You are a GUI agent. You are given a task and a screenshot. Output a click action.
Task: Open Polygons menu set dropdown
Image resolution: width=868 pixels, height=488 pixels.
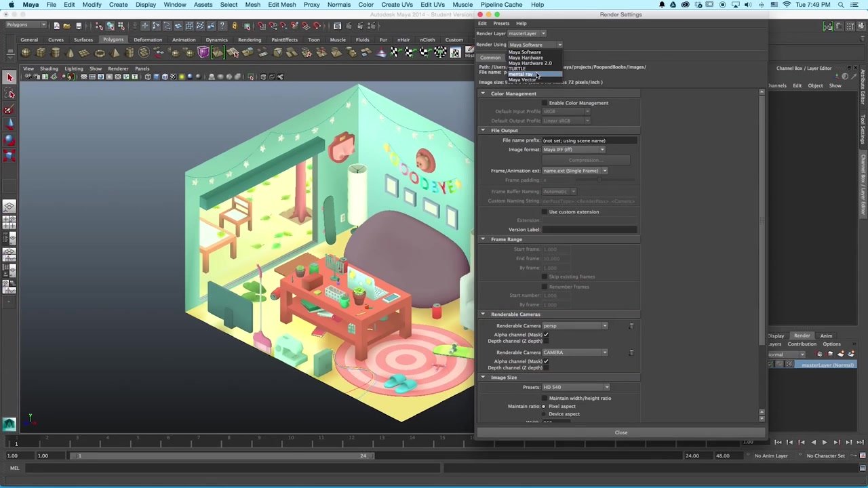(25, 25)
